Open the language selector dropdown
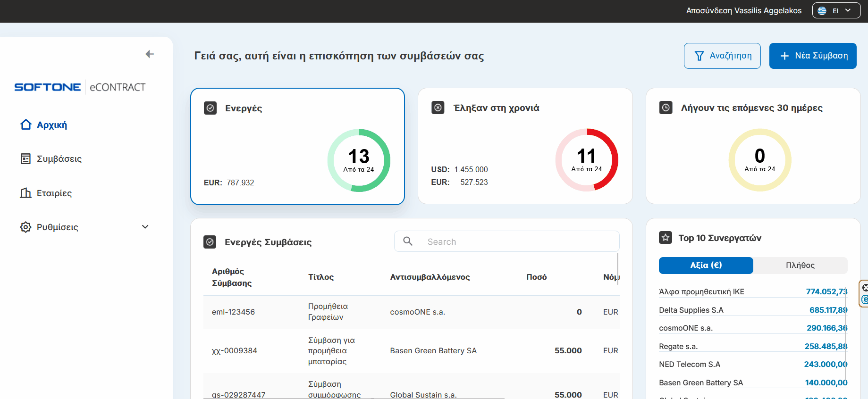 (x=836, y=10)
